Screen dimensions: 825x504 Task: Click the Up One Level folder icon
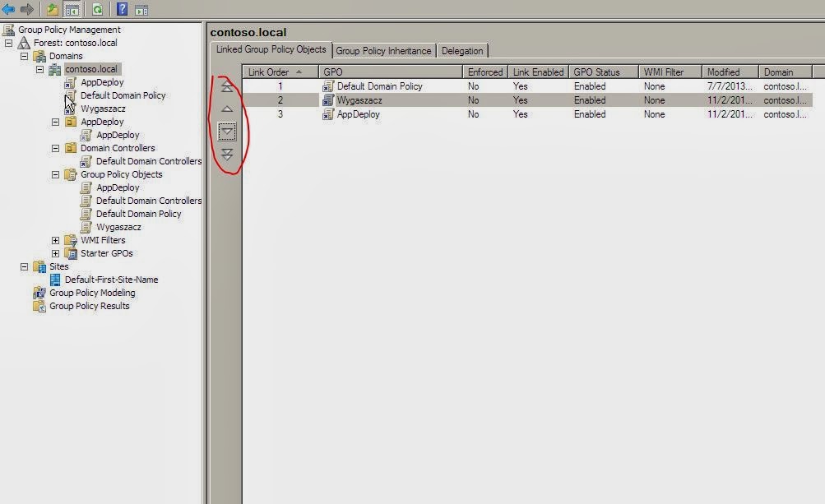[x=52, y=9]
